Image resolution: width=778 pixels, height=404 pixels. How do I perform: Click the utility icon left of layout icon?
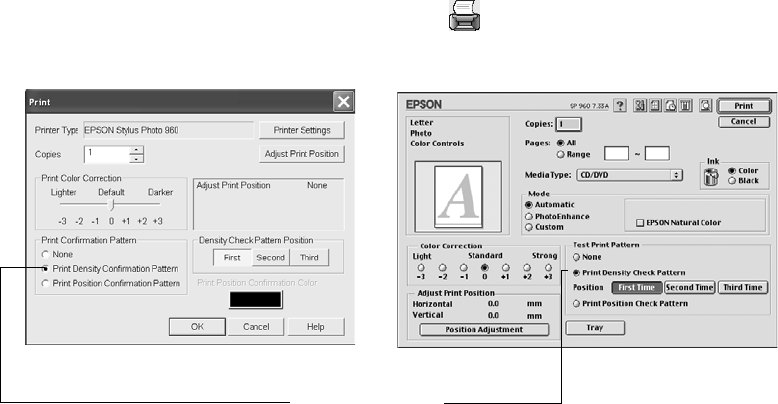point(640,105)
